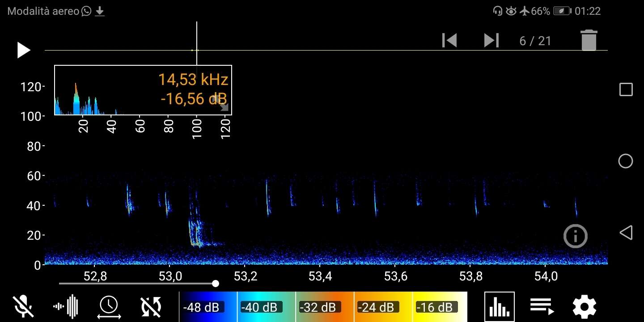This screenshot has height=322, width=644.
Task: Select the -48 dB color scale segment
Action: [208, 307]
